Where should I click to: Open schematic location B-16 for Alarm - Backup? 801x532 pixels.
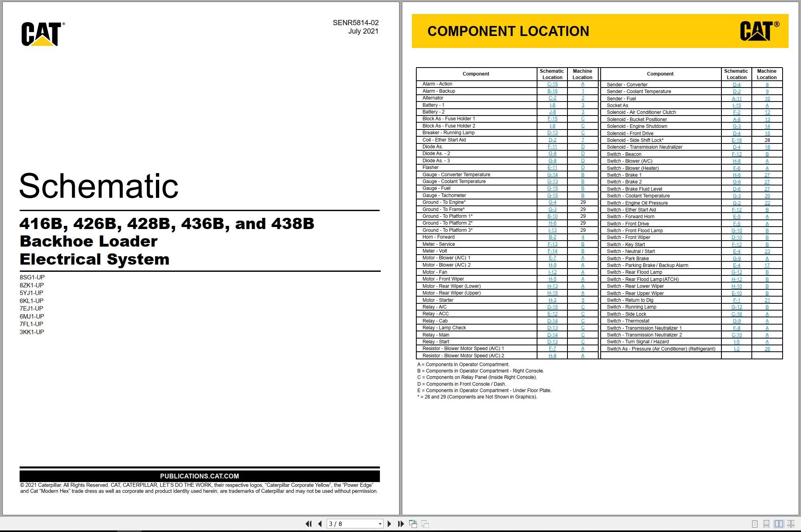[552, 91]
